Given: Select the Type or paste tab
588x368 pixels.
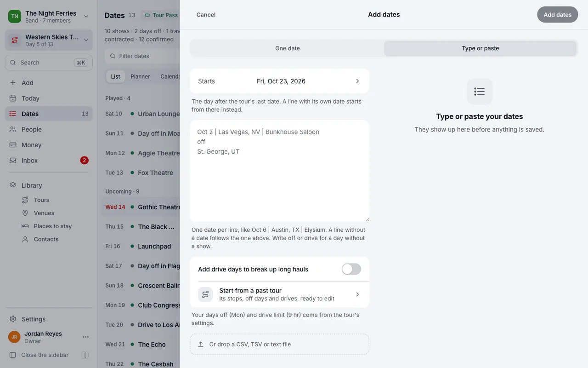Looking at the screenshot, I should (x=481, y=48).
